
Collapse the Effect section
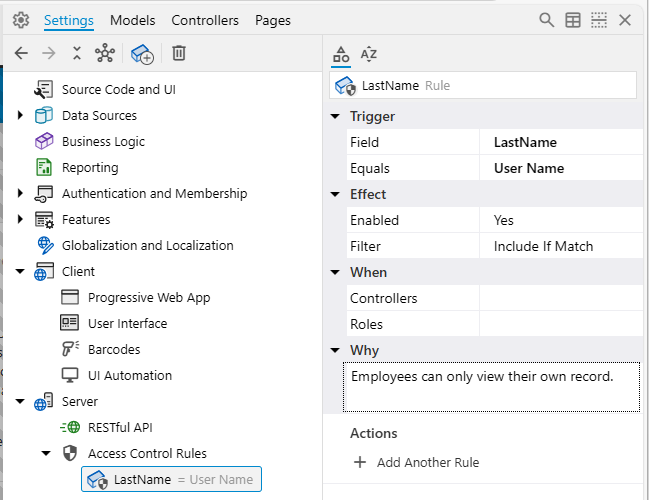tap(335, 194)
